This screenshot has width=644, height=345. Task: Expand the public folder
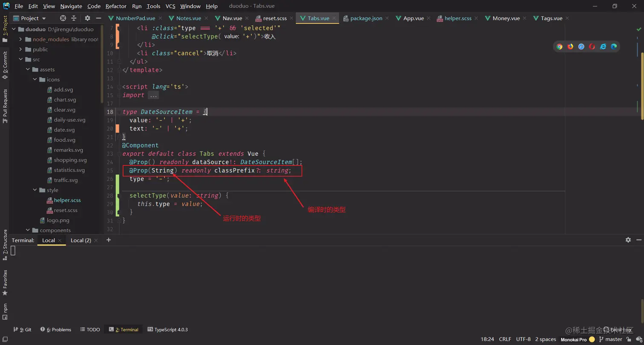tap(20, 49)
